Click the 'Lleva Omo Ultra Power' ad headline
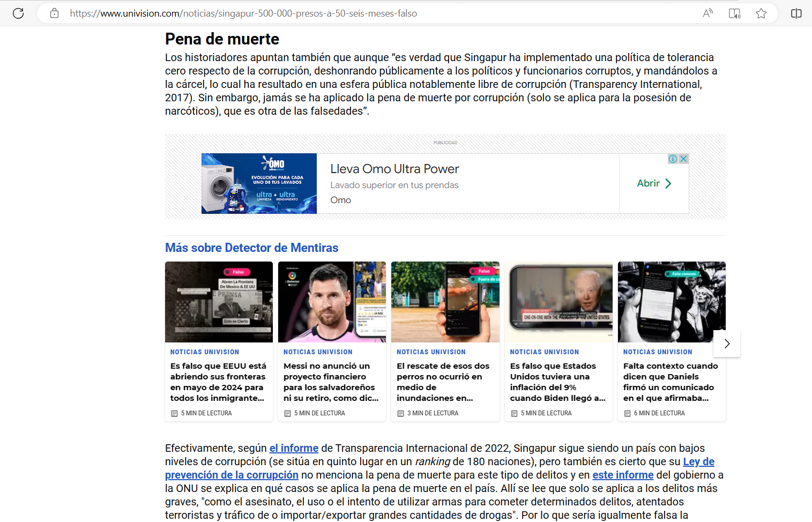 tap(394, 169)
